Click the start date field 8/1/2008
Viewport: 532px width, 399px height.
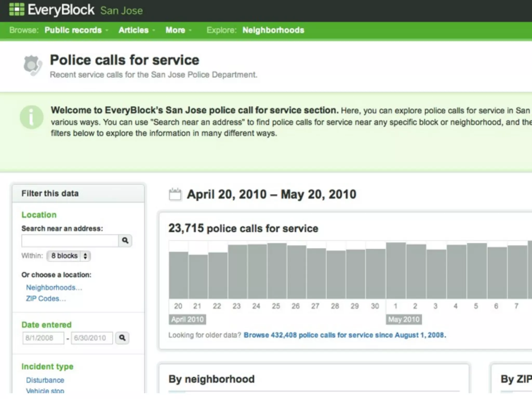[43, 338]
